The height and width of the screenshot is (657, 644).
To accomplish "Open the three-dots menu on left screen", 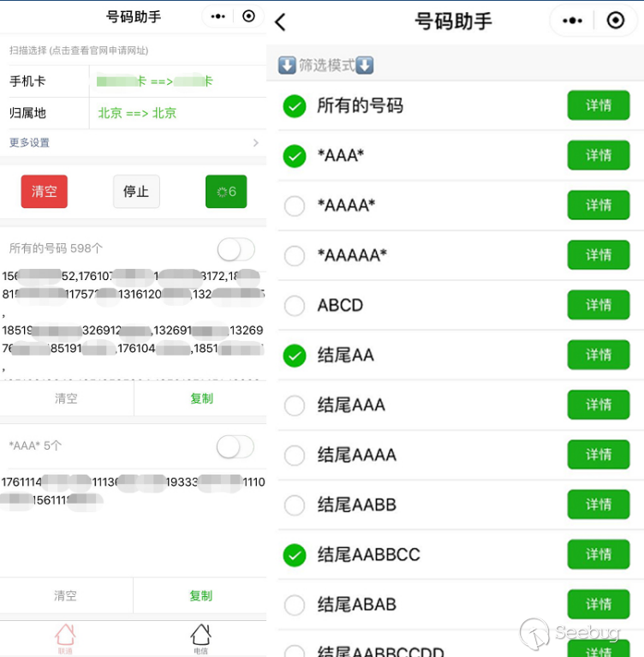I will [x=218, y=16].
